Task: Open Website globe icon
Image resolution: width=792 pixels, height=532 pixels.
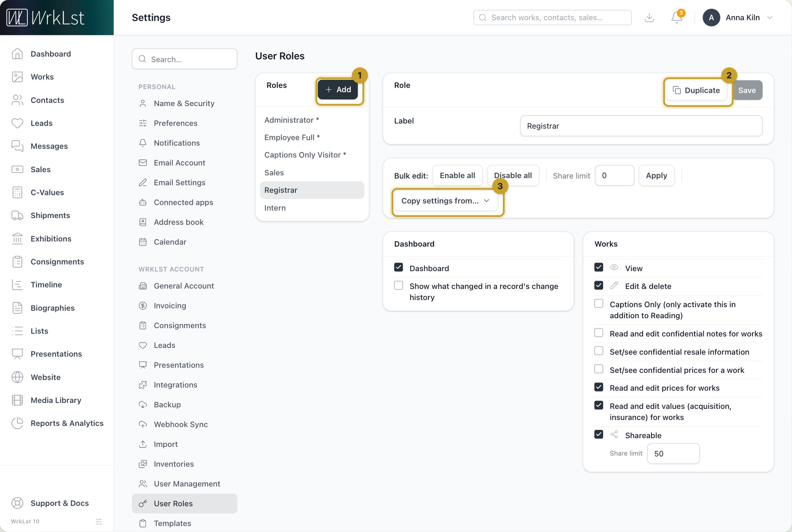Action: point(17,377)
